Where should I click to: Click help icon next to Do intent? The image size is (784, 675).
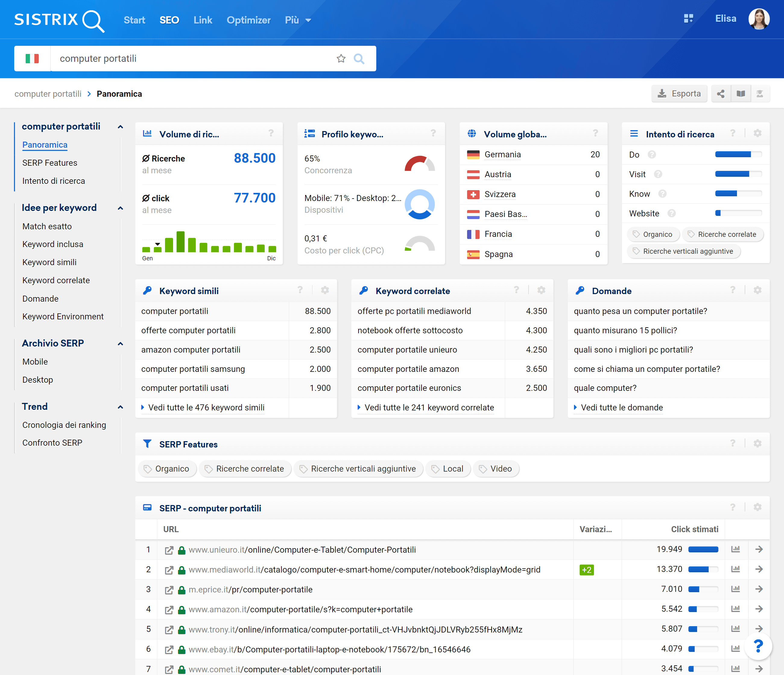[652, 155]
